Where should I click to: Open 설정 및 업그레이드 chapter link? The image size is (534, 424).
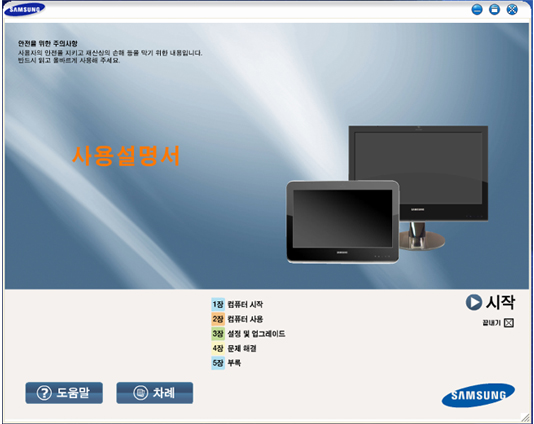click(256, 333)
